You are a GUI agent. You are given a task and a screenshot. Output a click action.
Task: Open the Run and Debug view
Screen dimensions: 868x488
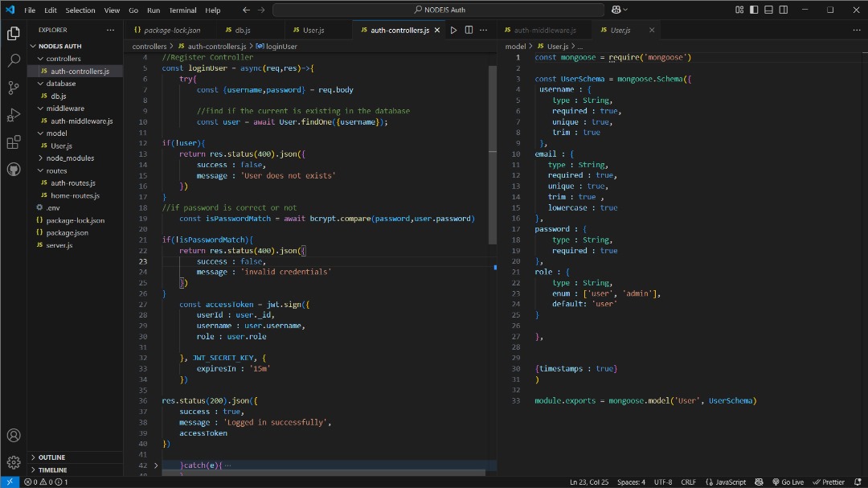click(14, 115)
